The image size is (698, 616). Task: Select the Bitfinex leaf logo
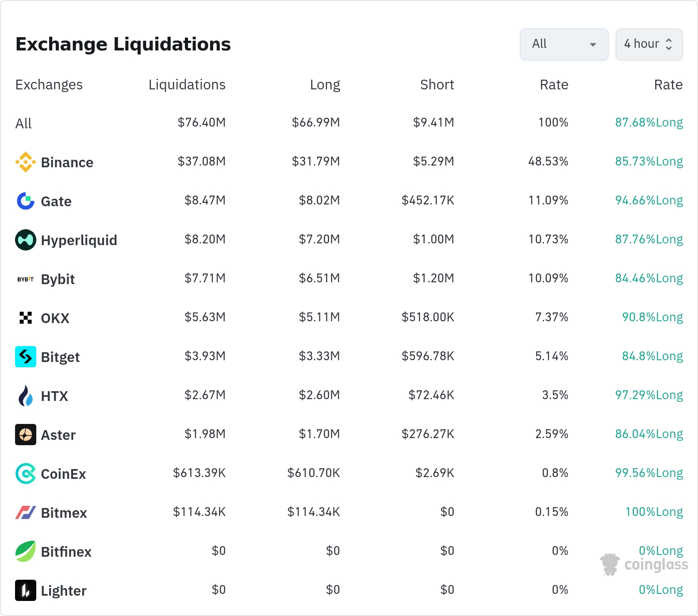pyautogui.click(x=26, y=551)
